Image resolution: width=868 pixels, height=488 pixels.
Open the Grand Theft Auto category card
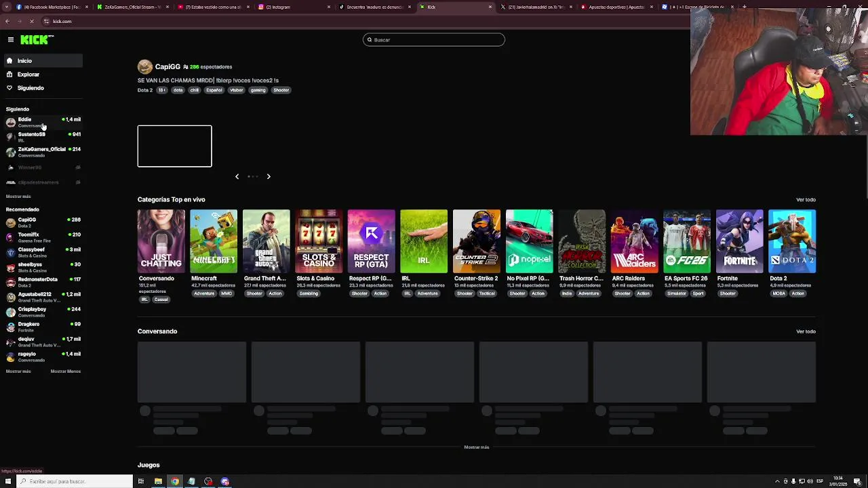pyautogui.click(x=266, y=241)
